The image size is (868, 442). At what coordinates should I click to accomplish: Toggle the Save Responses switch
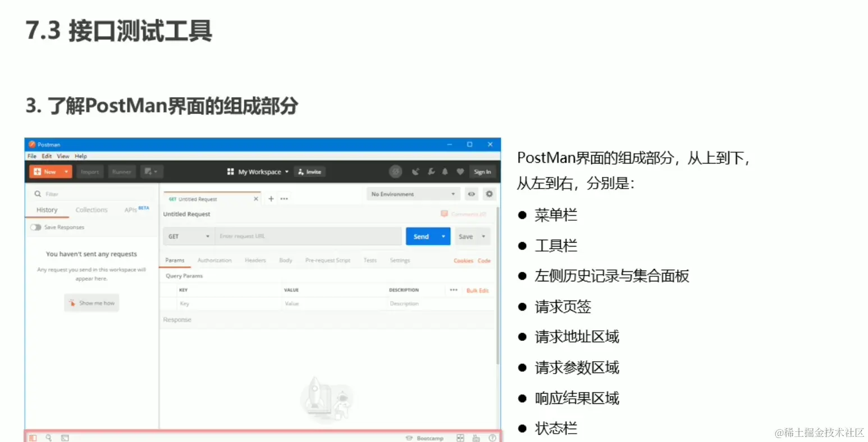coord(36,227)
